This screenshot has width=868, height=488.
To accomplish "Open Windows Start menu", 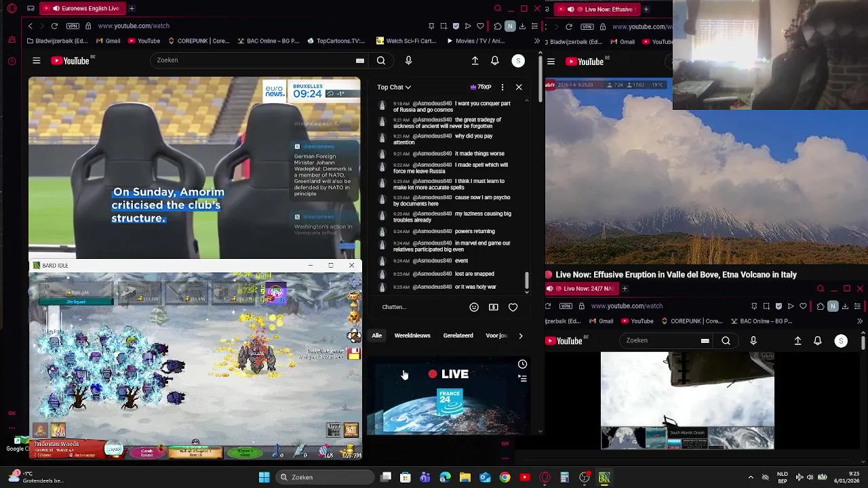I will (x=264, y=477).
